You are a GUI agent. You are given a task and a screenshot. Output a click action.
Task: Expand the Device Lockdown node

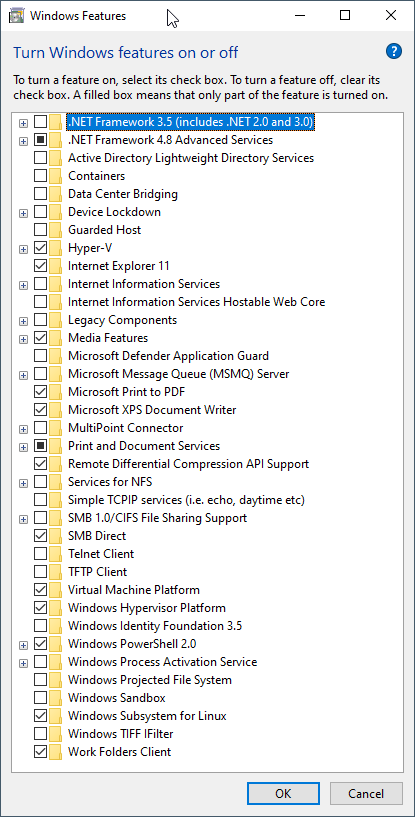click(x=23, y=213)
